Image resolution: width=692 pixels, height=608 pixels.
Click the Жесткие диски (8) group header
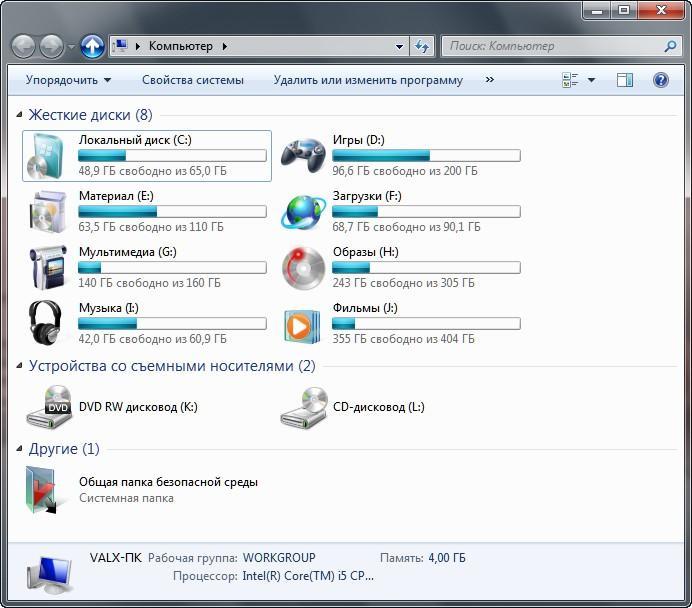pos(90,115)
